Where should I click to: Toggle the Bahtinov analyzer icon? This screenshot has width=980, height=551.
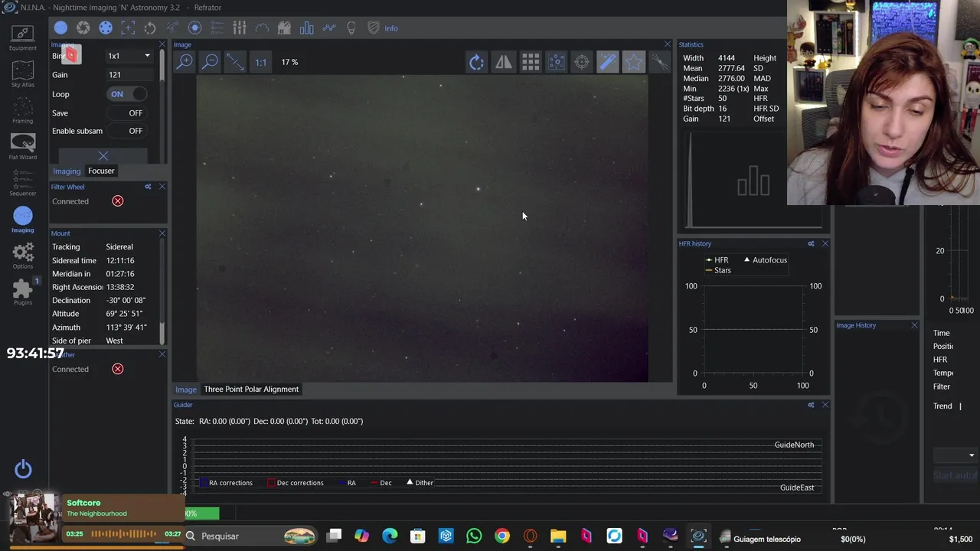tap(659, 62)
